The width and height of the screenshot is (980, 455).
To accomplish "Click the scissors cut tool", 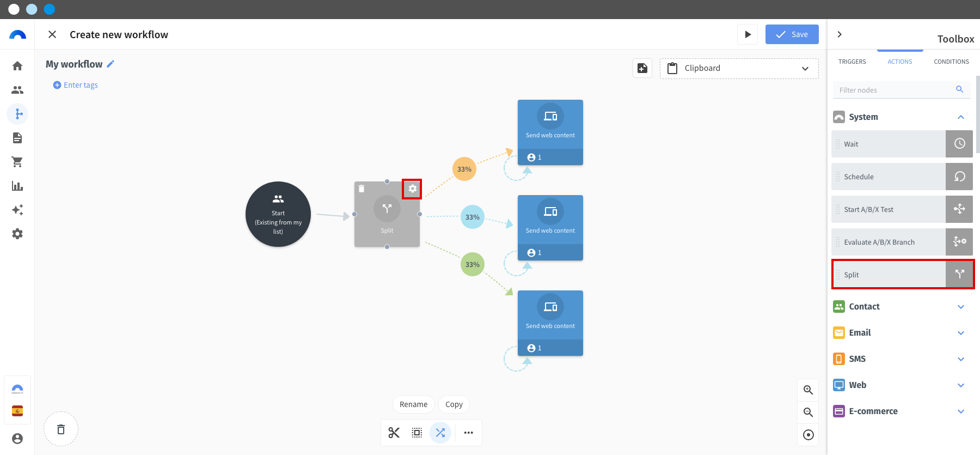I will click(394, 433).
